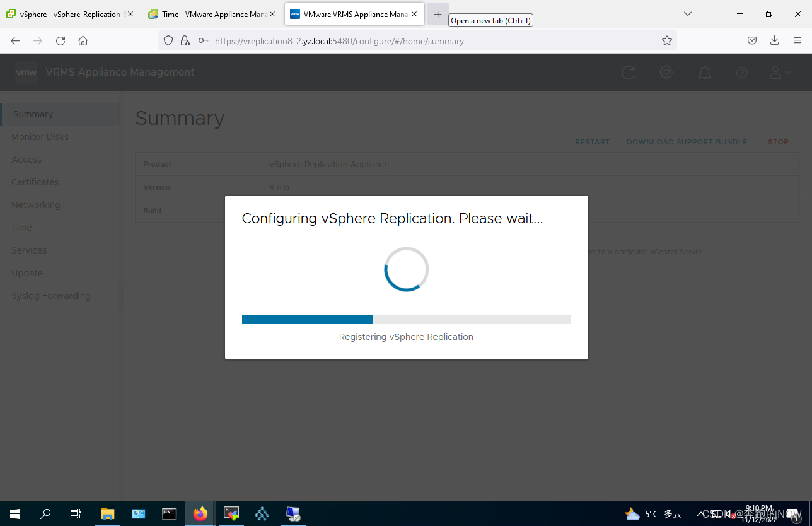Viewport: 812px width, 526px height.
Task: Open Task View on the taskbar
Action: click(76, 513)
